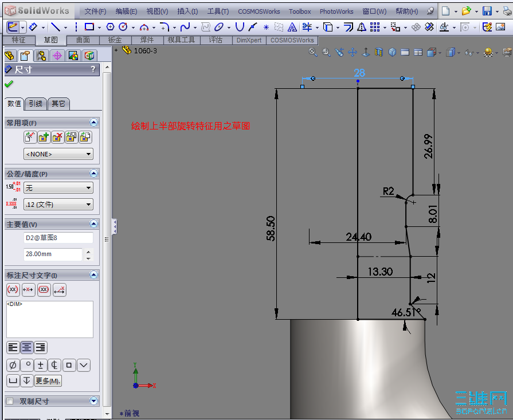513x420 pixels.
Task: Activate the Sketch Fillet tool
Action: point(165,27)
